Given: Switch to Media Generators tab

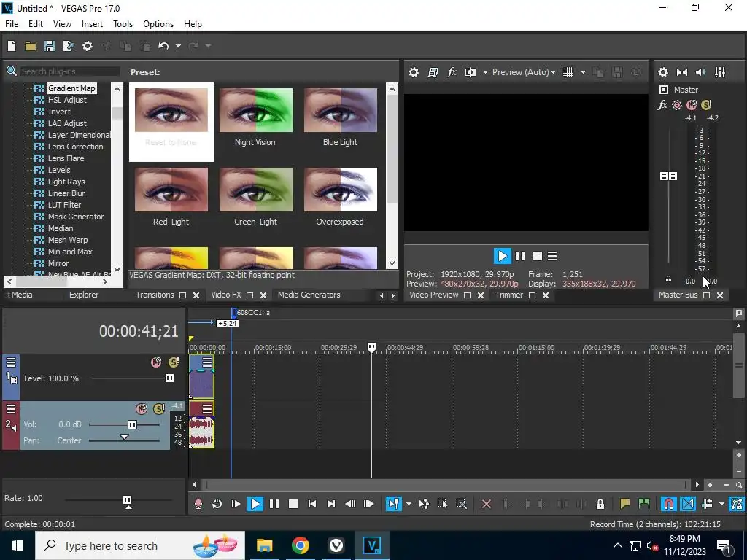Looking at the screenshot, I should point(309,295).
